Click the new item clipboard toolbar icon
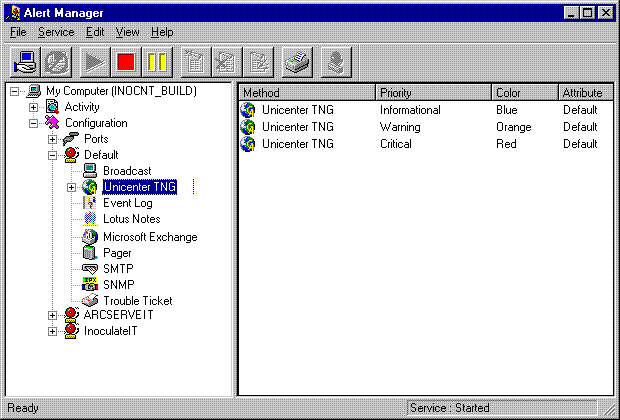Screen dimensions: 620x420 [195, 62]
